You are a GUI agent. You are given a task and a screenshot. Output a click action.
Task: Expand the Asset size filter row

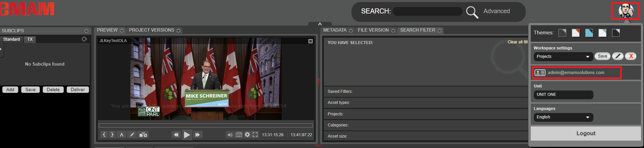426,136
